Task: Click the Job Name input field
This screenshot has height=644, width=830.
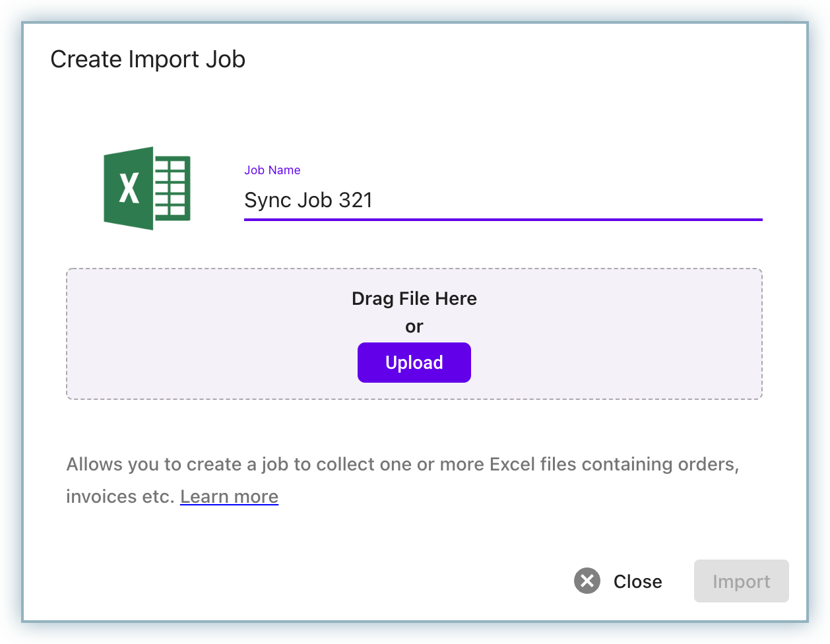Action: pos(503,200)
